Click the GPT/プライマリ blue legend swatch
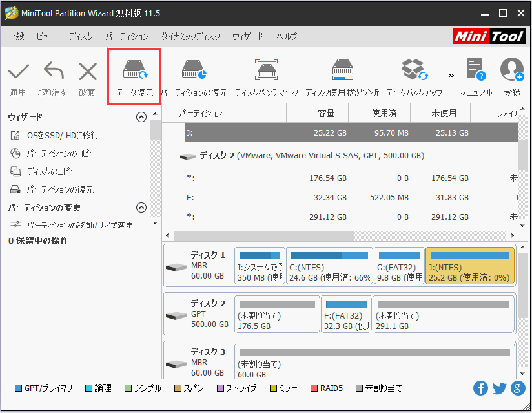The image size is (532, 413). (x=18, y=388)
